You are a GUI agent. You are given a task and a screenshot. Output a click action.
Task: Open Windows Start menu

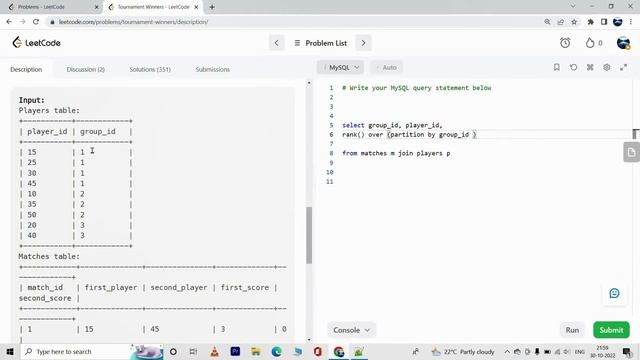click(x=10, y=351)
